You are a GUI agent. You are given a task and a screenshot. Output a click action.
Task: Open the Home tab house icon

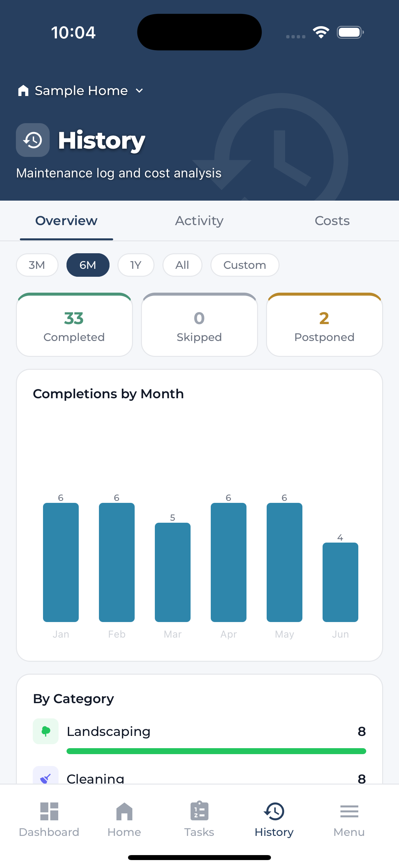(x=124, y=811)
